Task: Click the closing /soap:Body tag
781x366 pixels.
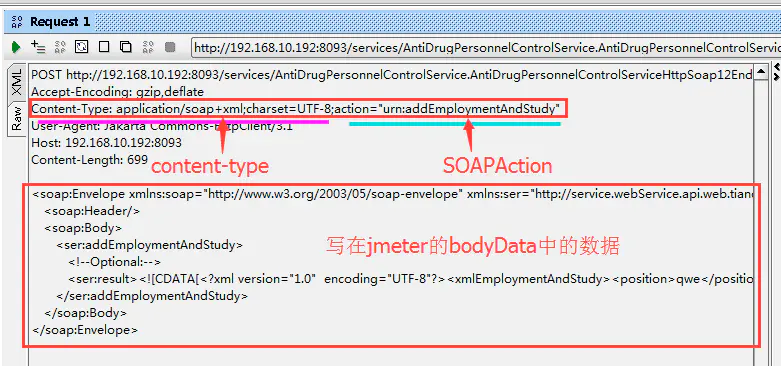Action: [86, 313]
